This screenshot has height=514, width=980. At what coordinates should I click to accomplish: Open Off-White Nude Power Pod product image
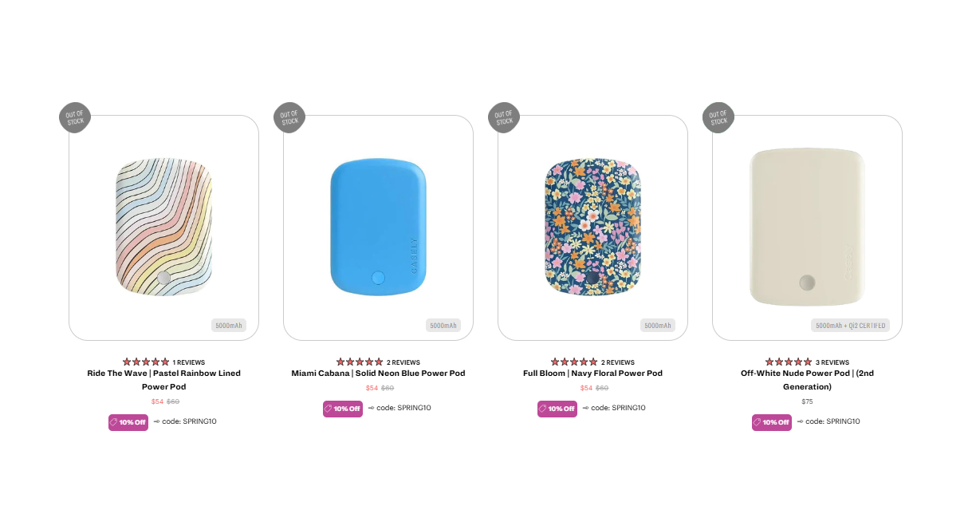point(807,227)
